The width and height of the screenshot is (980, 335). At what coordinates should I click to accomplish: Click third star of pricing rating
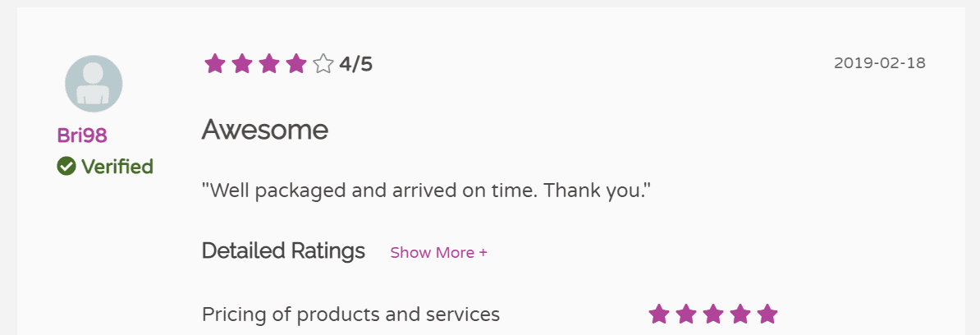coord(713,314)
